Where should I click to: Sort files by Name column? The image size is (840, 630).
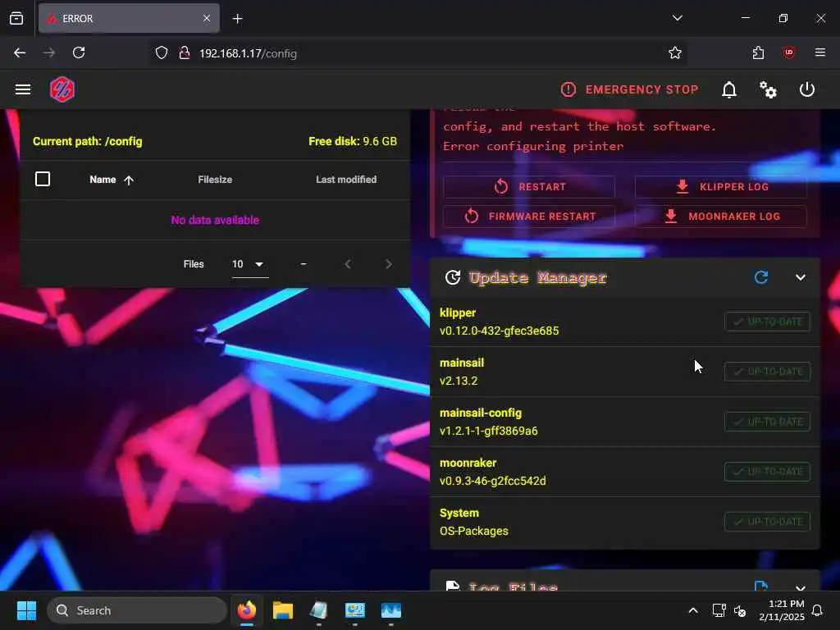[112, 180]
